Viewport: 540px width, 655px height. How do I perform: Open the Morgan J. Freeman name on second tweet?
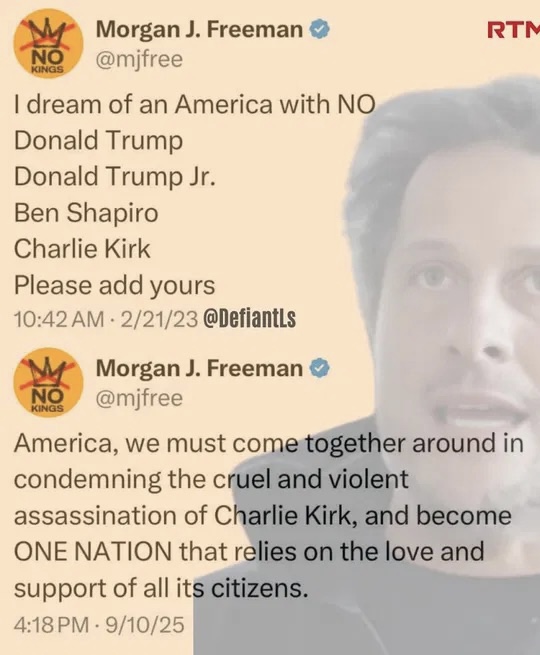pos(199,368)
